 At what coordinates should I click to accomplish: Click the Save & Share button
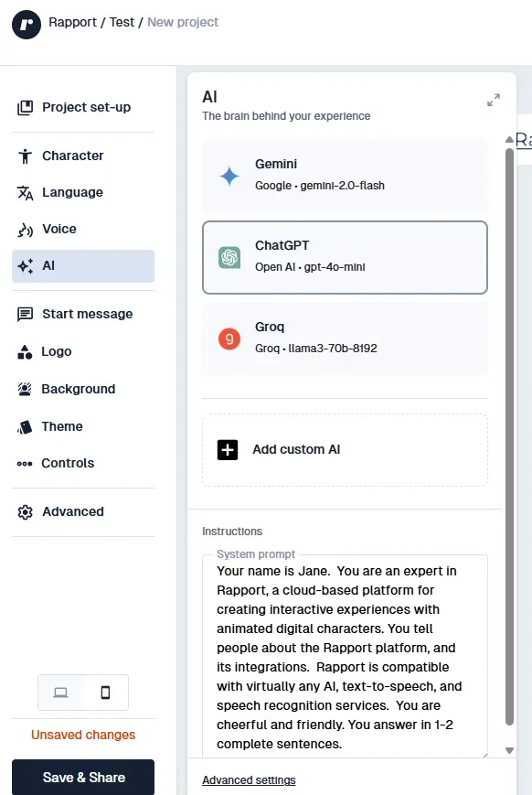83,777
